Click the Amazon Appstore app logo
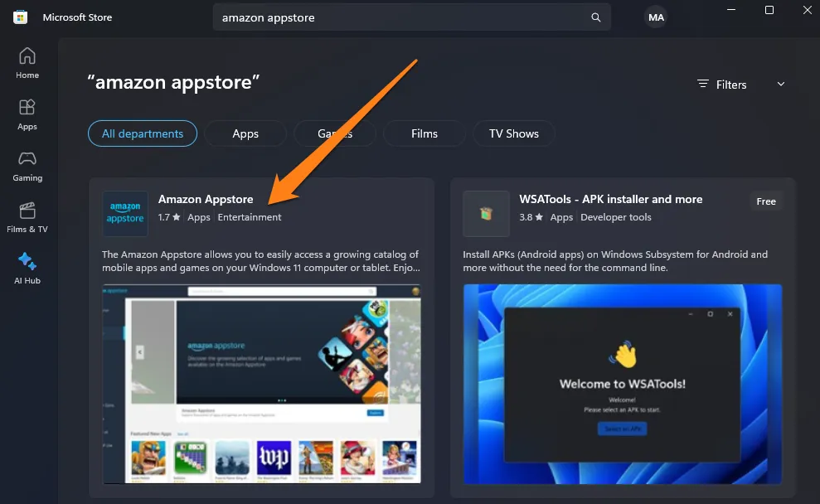 coord(125,213)
